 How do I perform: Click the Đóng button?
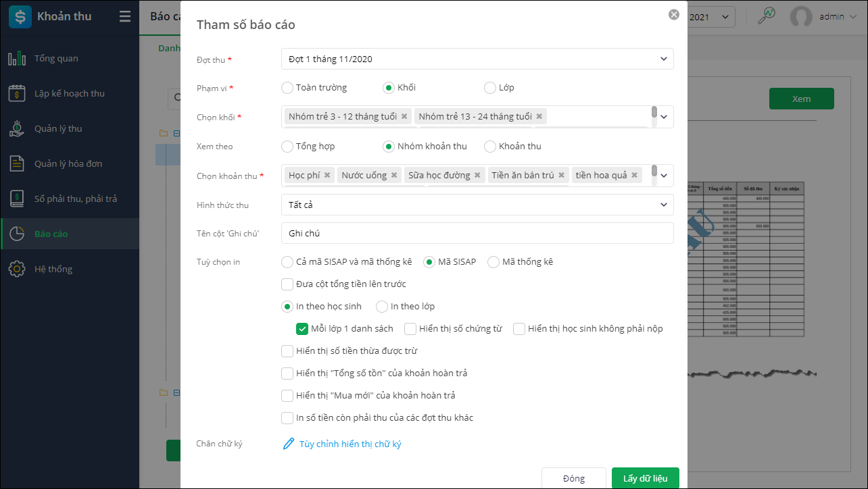point(573,478)
